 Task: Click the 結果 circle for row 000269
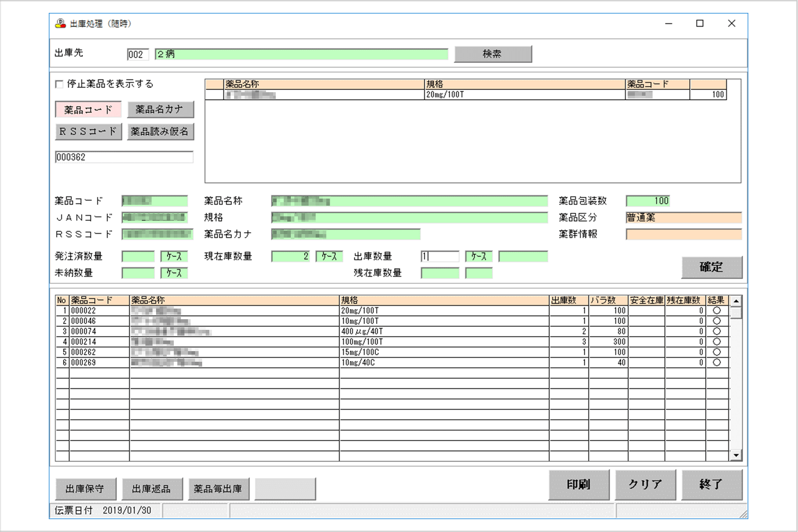717,363
